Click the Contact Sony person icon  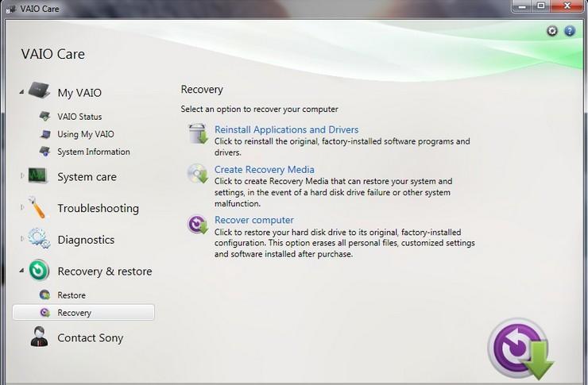pos(40,337)
